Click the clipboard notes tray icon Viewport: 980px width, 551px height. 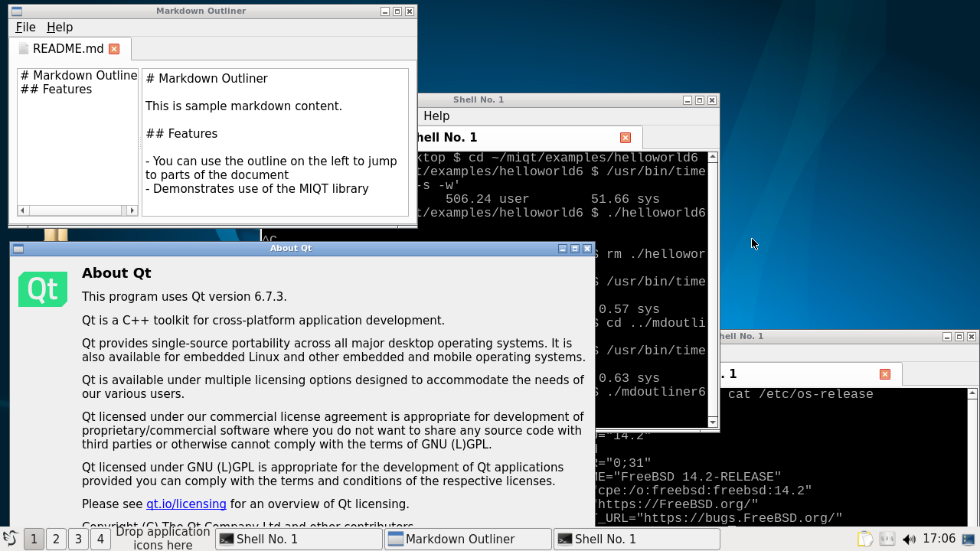click(864, 539)
